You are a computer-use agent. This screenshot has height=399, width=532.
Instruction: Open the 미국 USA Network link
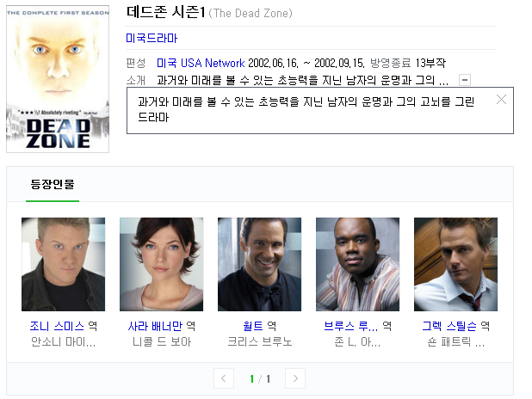pyautogui.click(x=201, y=63)
